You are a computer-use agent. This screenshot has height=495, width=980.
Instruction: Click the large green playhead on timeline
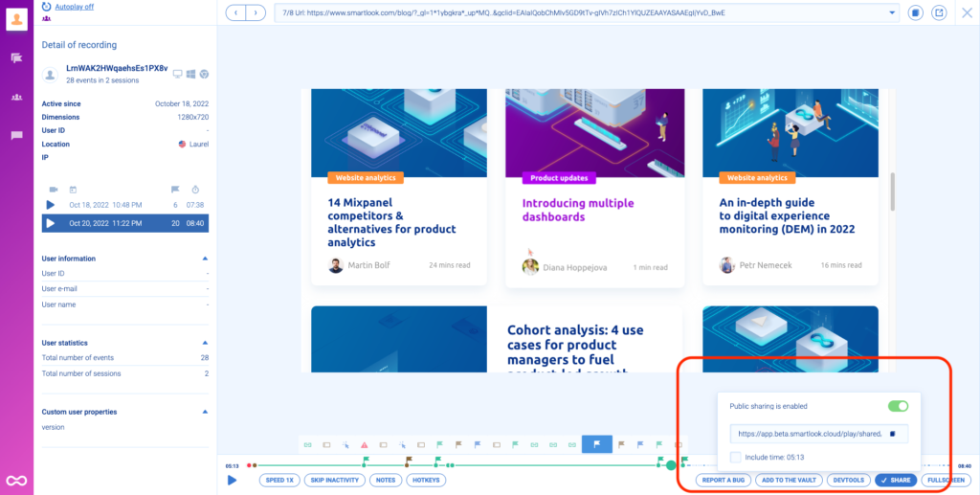671,465
